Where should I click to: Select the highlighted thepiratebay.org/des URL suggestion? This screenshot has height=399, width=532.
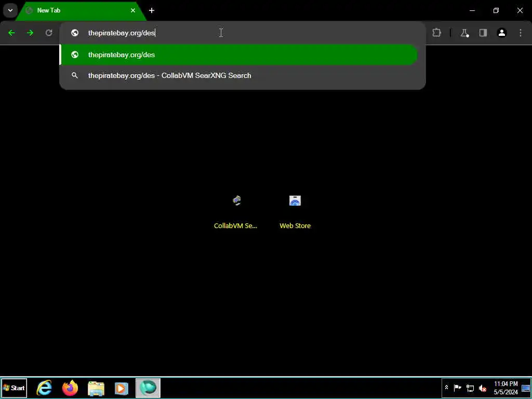238,55
